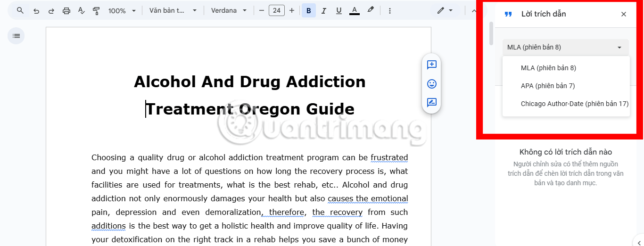Image resolution: width=644 pixels, height=246 pixels.
Task: Click the redo arrow icon
Action: click(x=51, y=10)
